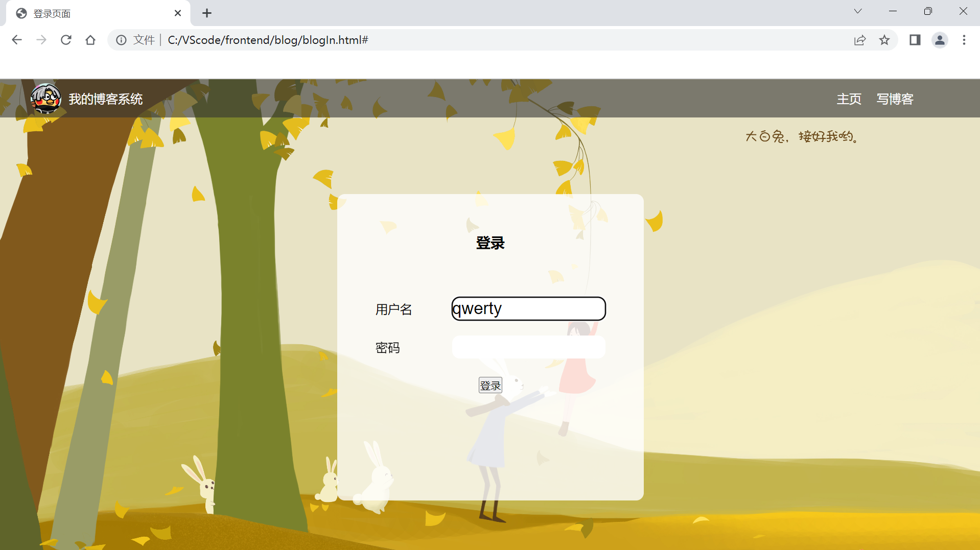980x550 pixels.
Task: Click the 我的博客系统 site title
Action: point(106,99)
